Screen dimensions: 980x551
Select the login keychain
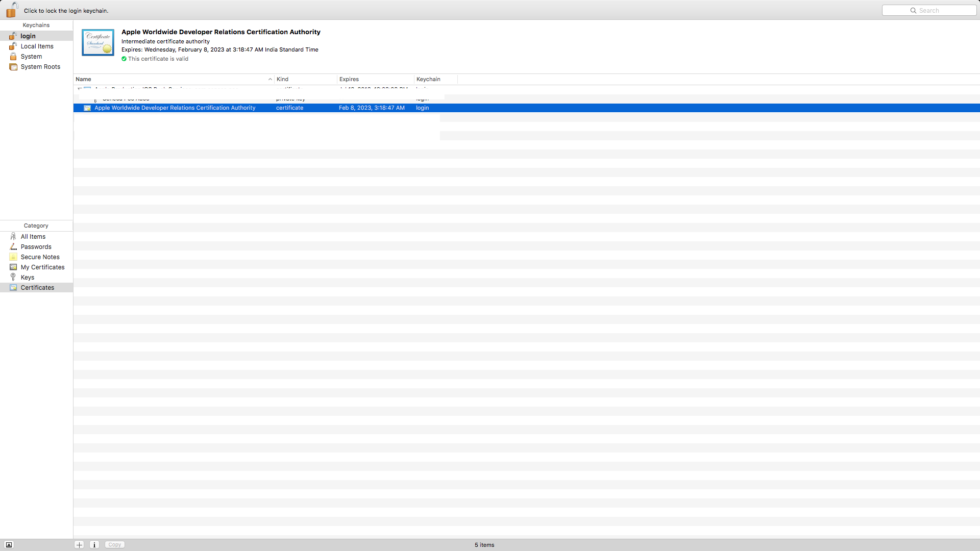[28, 36]
